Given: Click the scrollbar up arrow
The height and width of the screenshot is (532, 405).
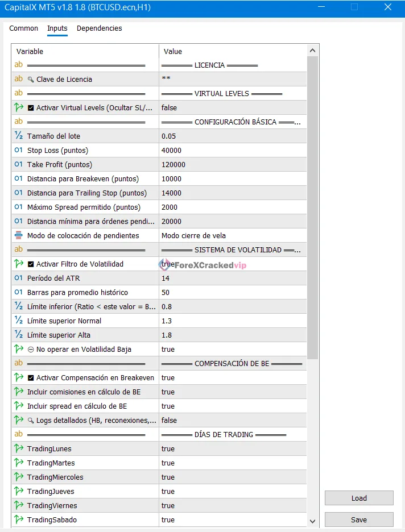Looking at the screenshot, I should tap(313, 51).
